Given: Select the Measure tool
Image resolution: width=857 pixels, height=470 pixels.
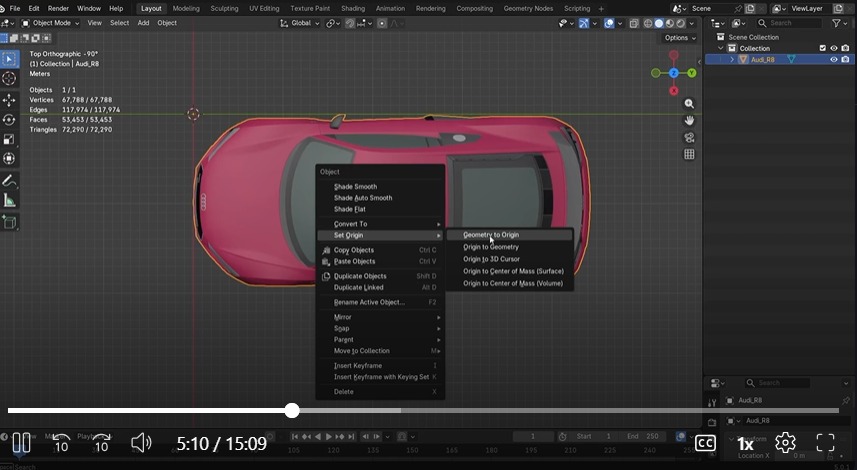Looking at the screenshot, I should [9, 201].
